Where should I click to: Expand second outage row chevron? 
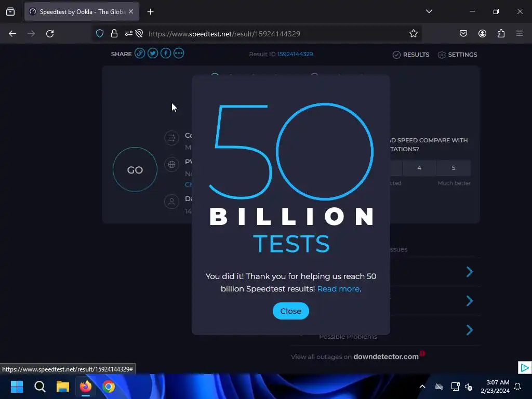(x=470, y=301)
